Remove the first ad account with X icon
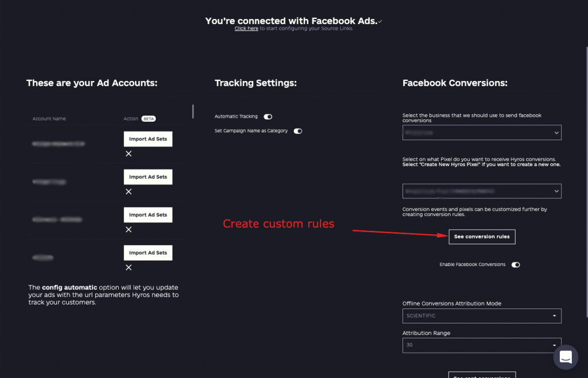The image size is (588, 378). [129, 154]
